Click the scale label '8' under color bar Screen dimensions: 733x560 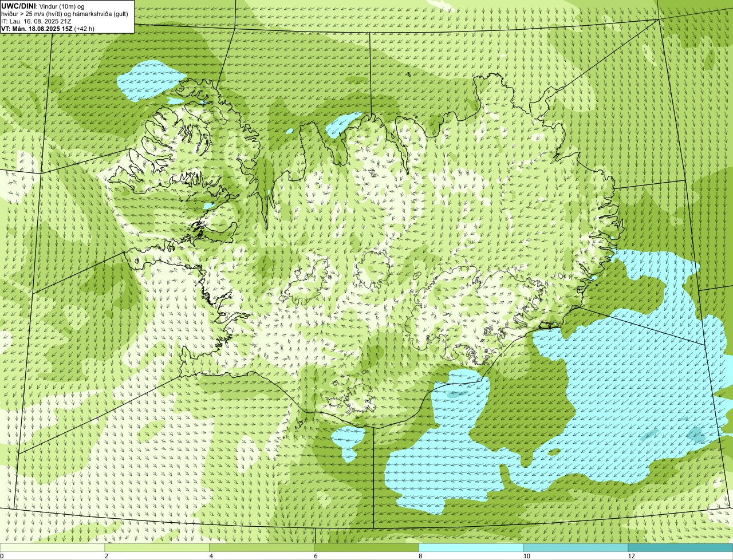pyautogui.click(x=421, y=556)
